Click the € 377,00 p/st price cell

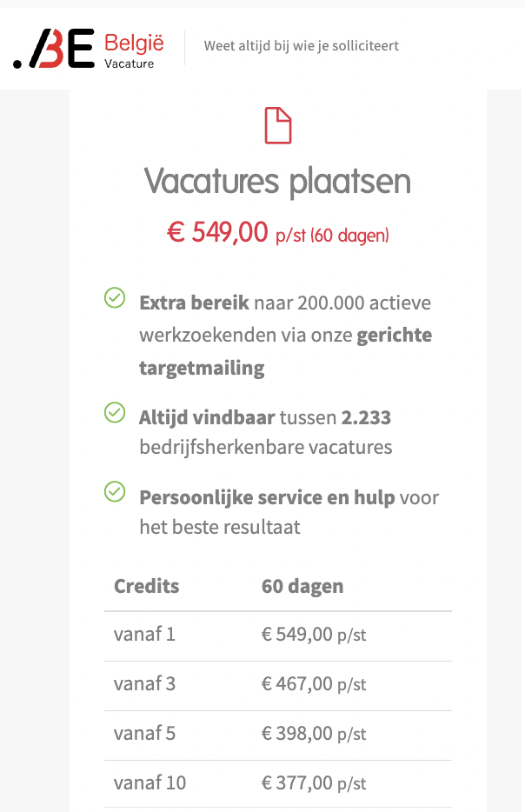coord(314,783)
